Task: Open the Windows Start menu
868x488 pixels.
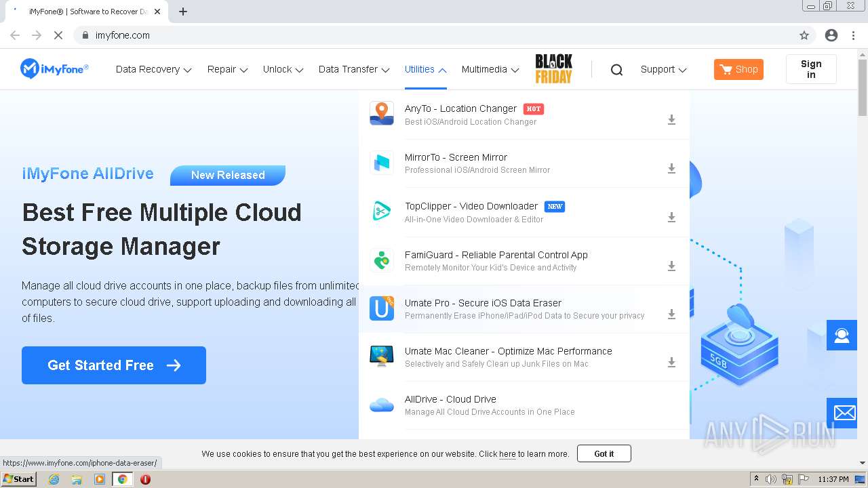Action: (x=18, y=479)
